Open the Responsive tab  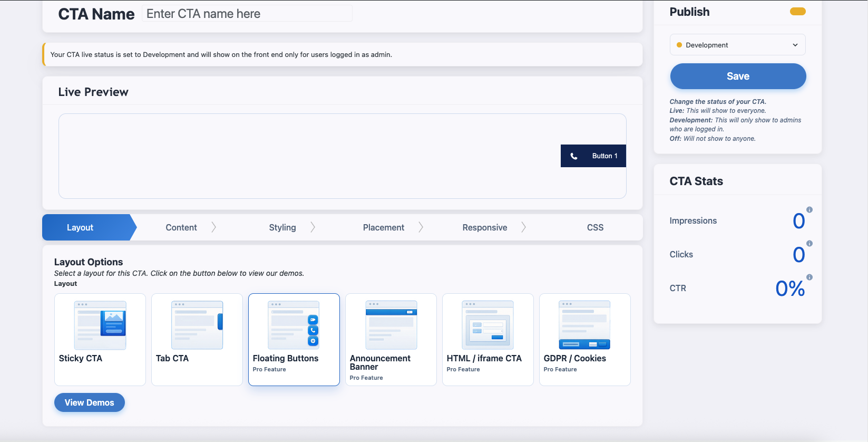coord(485,227)
